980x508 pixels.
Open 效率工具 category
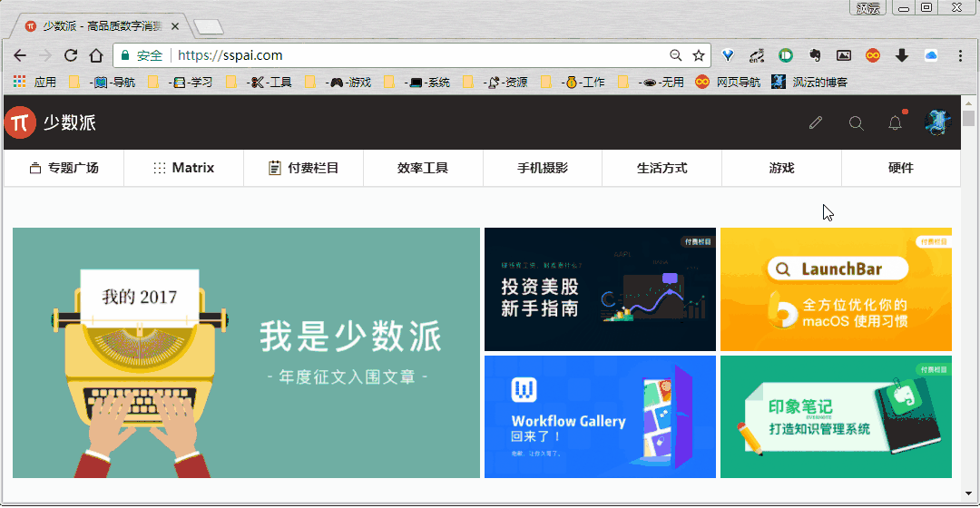point(423,168)
